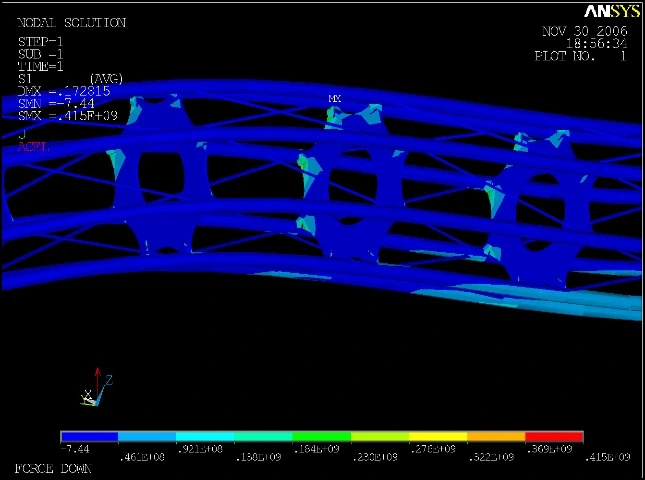
Task: Select the cyan legend color band
Action: 205,437
